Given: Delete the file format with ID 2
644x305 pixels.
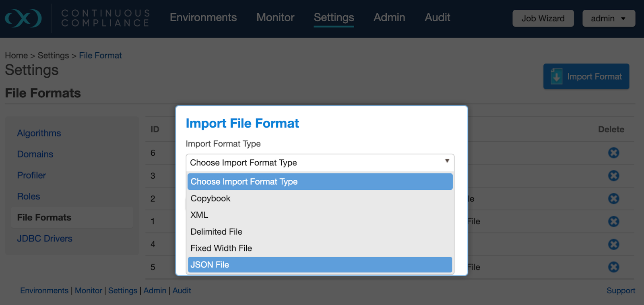Looking at the screenshot, I should [613, 199].
